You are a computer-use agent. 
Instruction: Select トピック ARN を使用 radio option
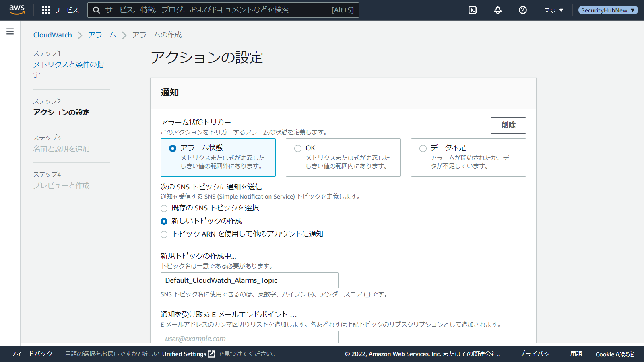click(164, 234)
